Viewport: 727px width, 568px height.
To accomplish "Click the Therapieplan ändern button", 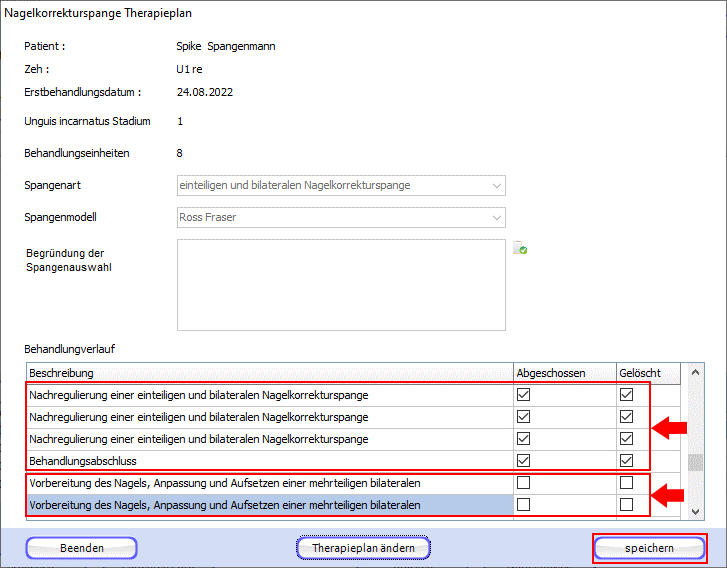I will (363, 548).
